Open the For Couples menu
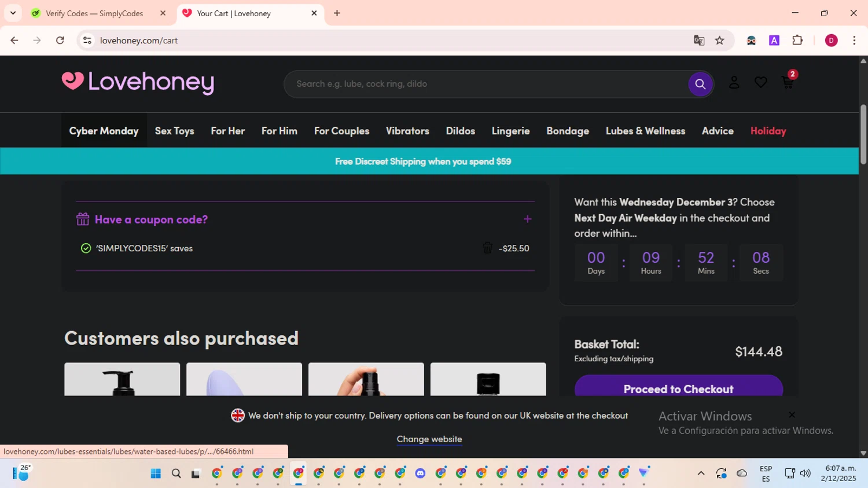The image size is (868, 488). [341, 131]
